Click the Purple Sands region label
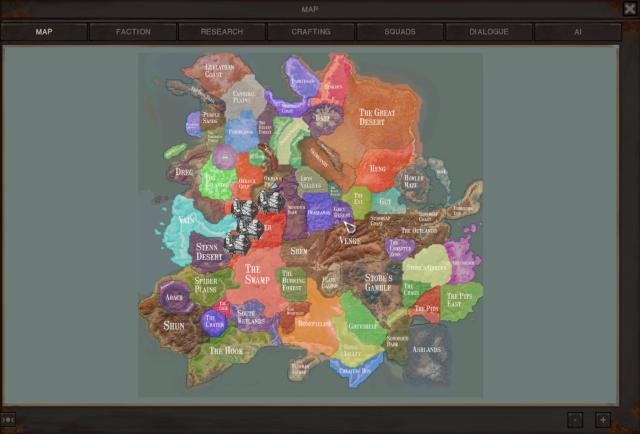 point(211,118)
